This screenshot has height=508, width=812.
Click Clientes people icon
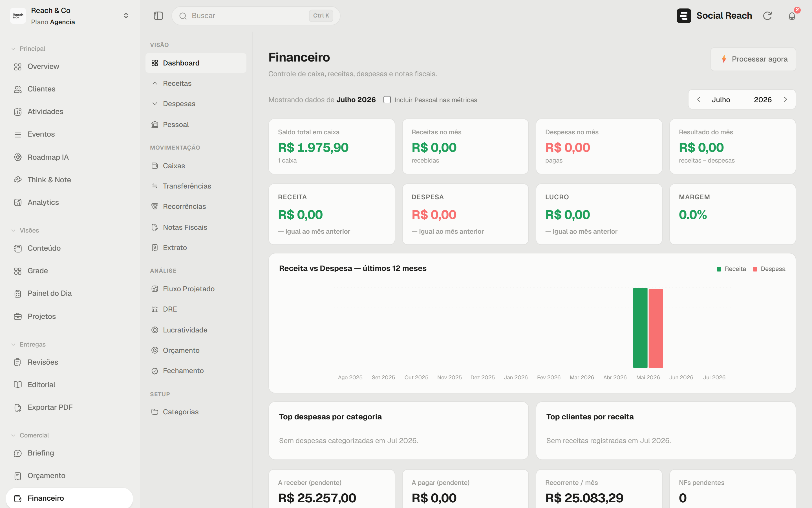[x=18, y=89]
